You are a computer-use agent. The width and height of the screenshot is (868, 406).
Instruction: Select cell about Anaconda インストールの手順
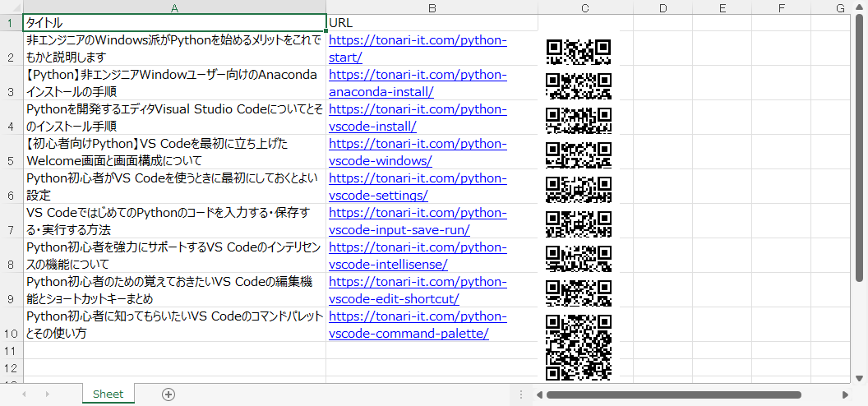click(174, 83)
